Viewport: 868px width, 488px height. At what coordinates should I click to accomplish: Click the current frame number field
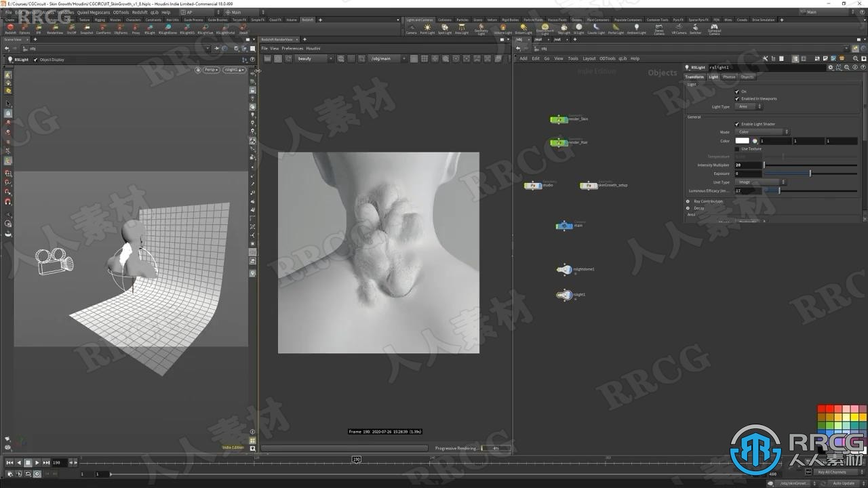59,462
